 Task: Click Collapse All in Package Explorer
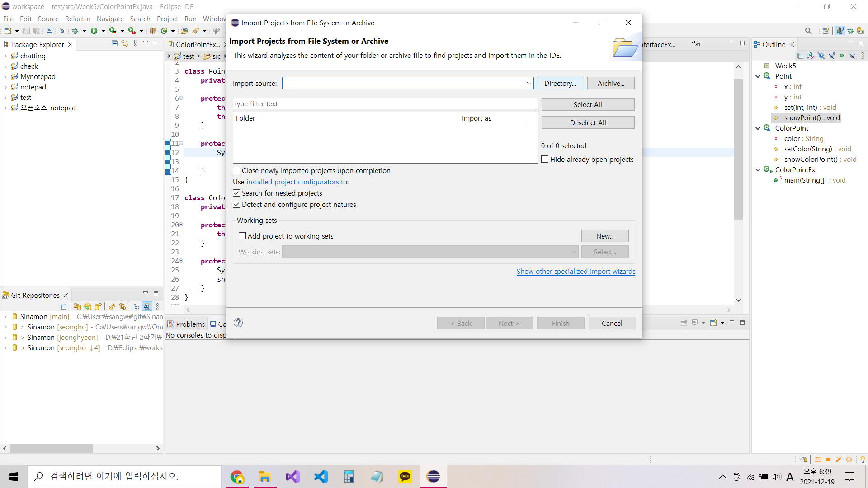click(x=114, y=43)
